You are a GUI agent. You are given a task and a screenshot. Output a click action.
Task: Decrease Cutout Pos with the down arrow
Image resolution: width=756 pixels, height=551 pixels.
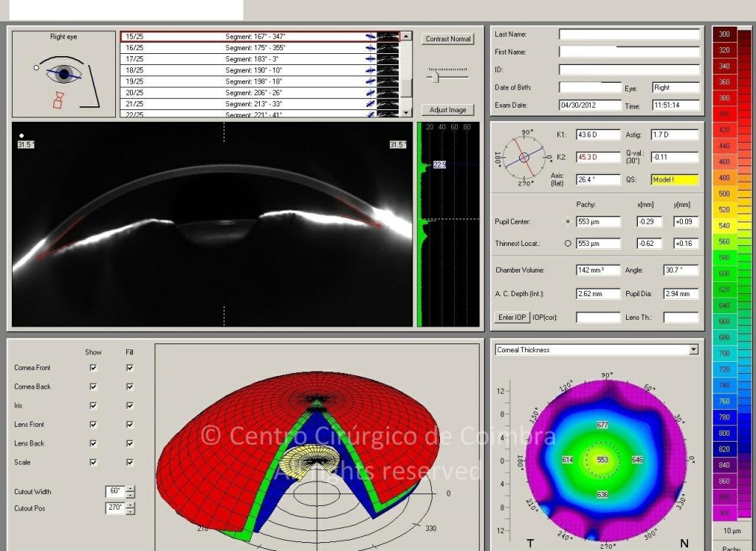click(x=130, y=511)
